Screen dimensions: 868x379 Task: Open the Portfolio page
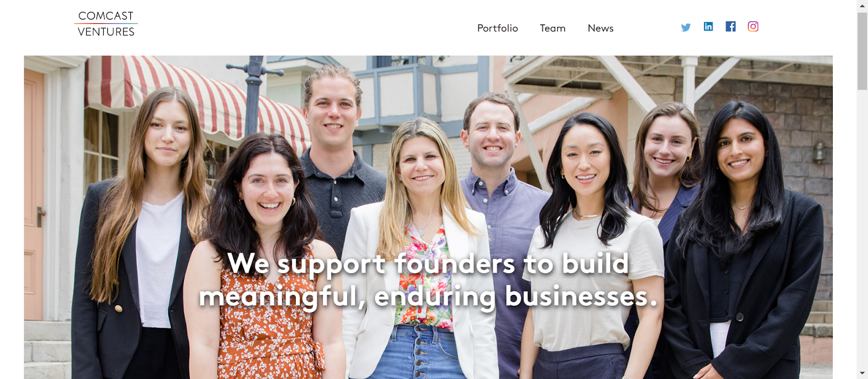pyautogui.click(x=497, y=28)
